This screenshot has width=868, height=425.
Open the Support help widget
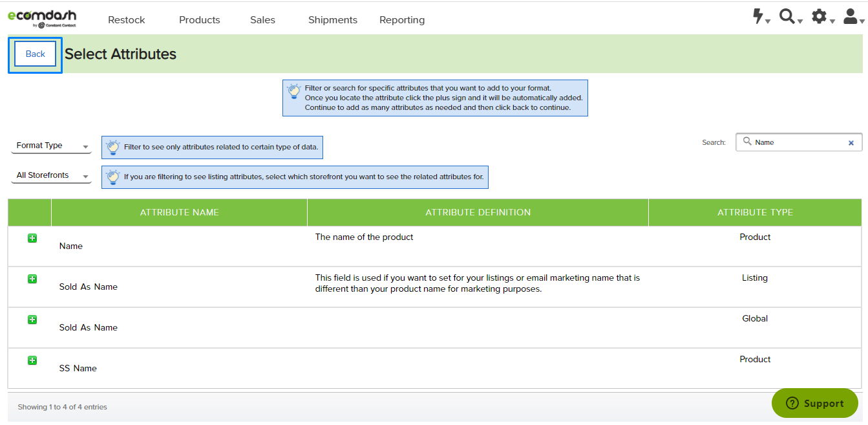815,403
